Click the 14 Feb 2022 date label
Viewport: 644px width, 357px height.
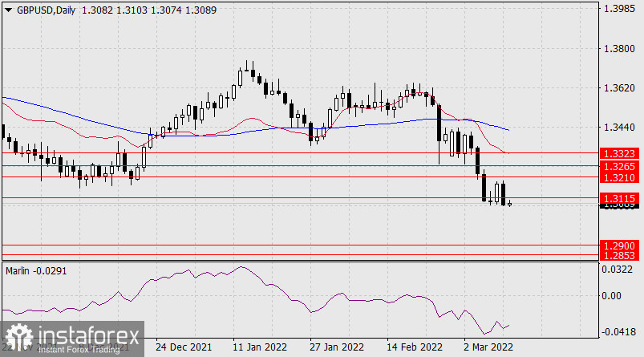tap(413, 347)
